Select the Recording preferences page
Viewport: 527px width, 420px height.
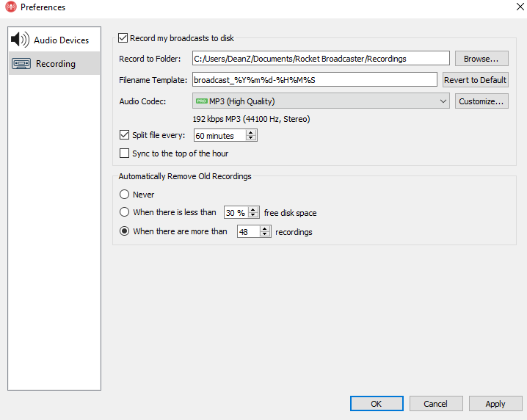point(54,63)
